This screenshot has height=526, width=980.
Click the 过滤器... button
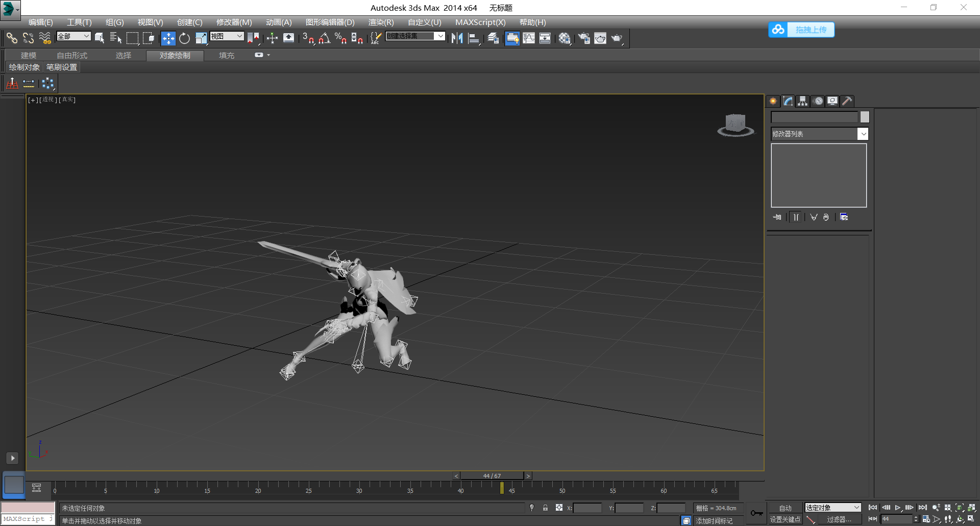pos(839,519)
